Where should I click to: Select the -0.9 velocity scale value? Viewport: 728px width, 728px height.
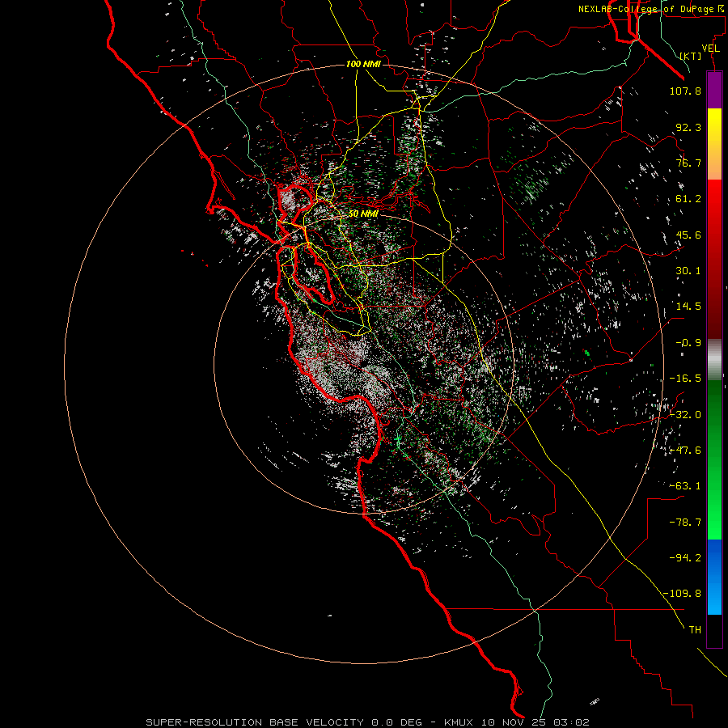(x=688, y=343)
